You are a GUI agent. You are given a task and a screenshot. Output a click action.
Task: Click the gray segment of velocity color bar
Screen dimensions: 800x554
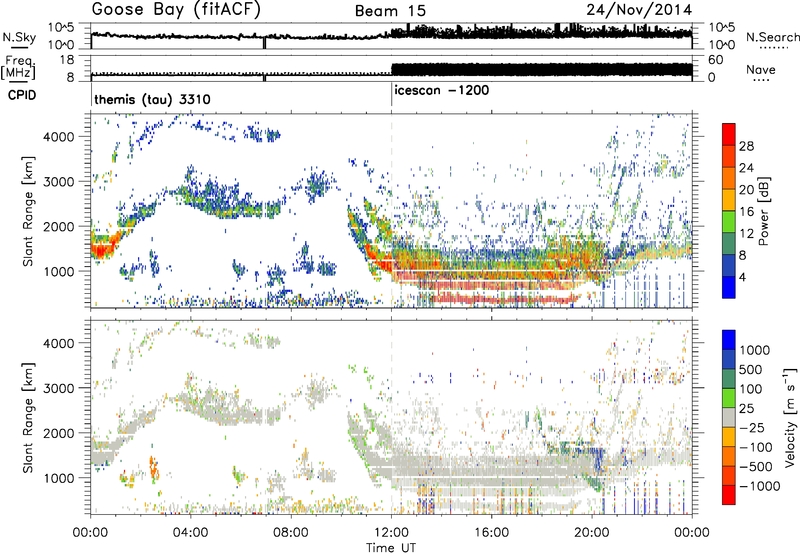click(729, 417)
